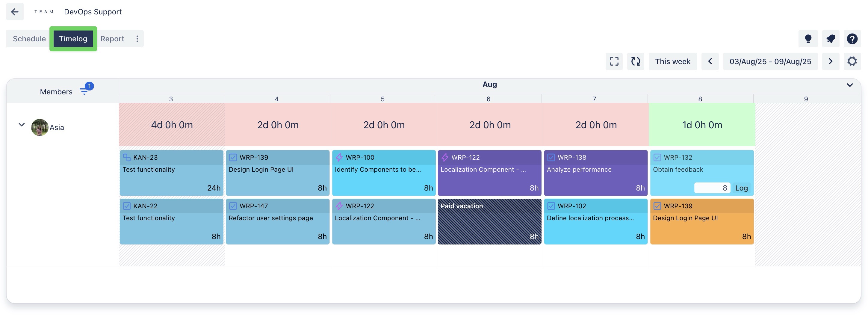Screen dimensions: 868x317
Task: Click the refresh sync icon
Action: point(635,61)
